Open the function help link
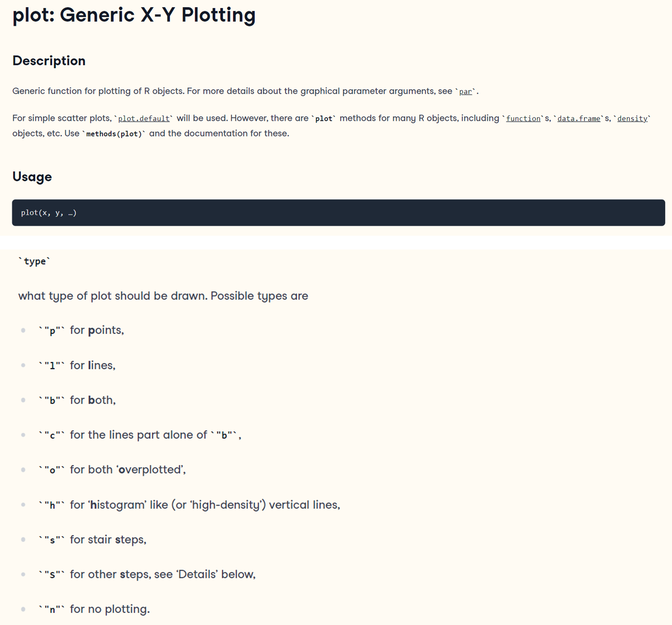 click(523, 119)
